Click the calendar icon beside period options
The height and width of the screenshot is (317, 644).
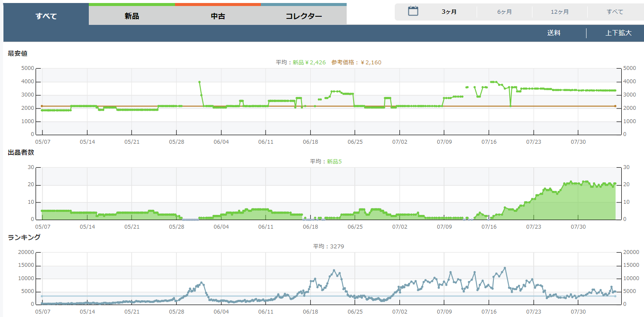coord(413,11)
